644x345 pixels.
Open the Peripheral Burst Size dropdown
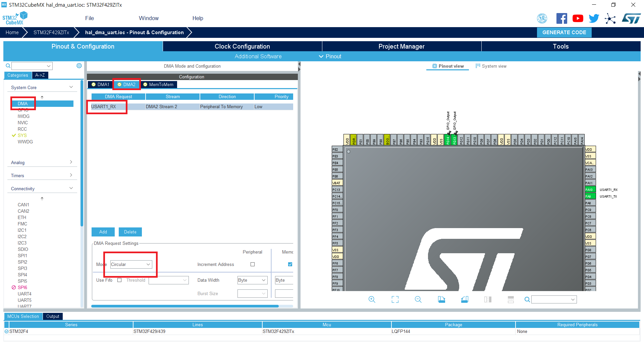(252, 293)
